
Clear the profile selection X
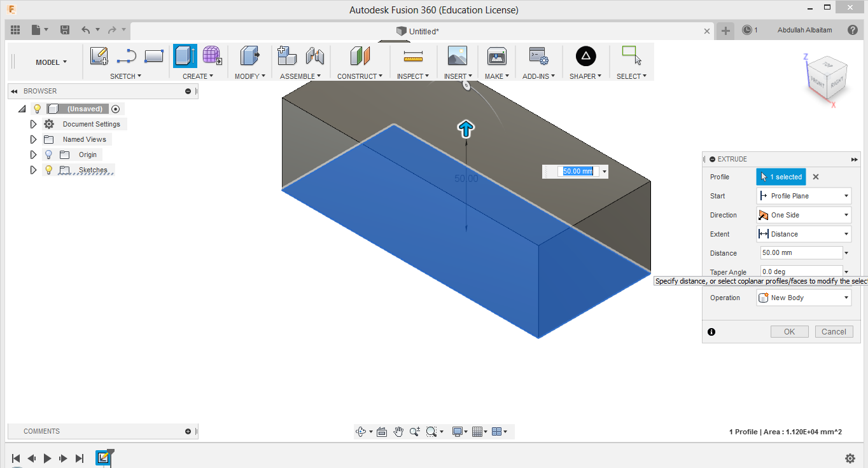click(x=816, y=177)
